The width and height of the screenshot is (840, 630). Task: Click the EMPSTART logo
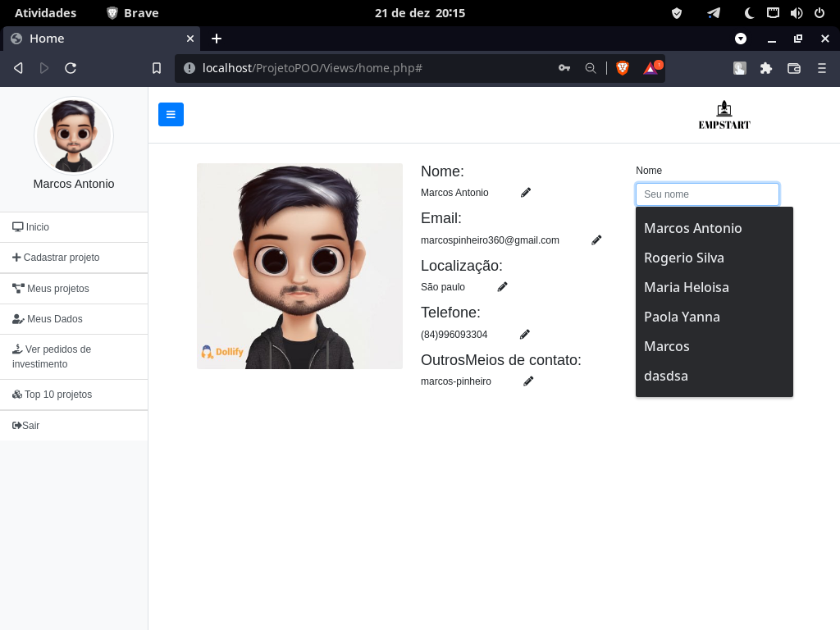(724, 115)
